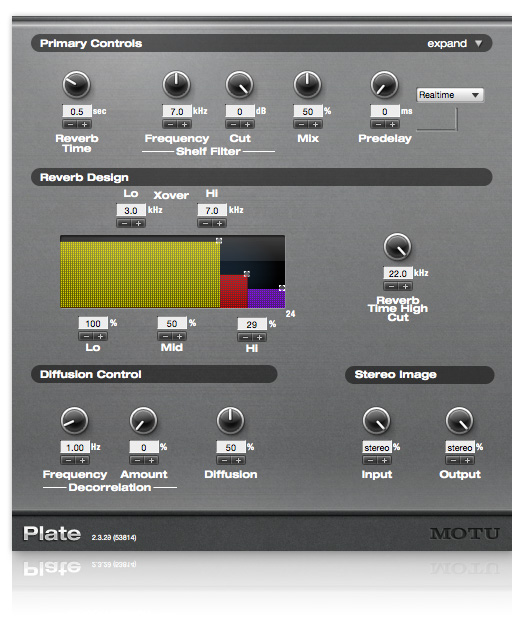Screen dimensions: 512x632
Task: Increase Shelf Filter Cut with plus
Action: coord(248,124)
